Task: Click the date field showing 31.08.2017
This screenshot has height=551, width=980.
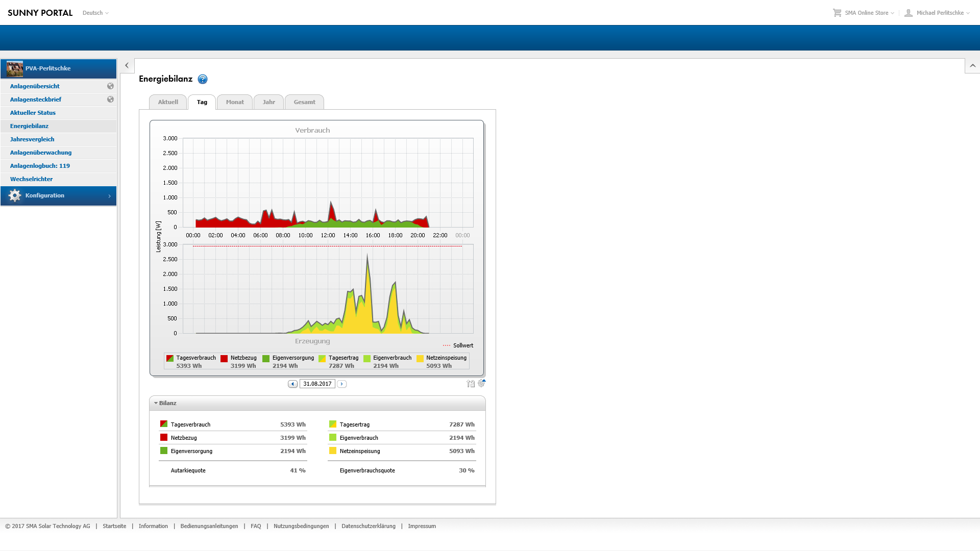Action: tap(317, 384)
